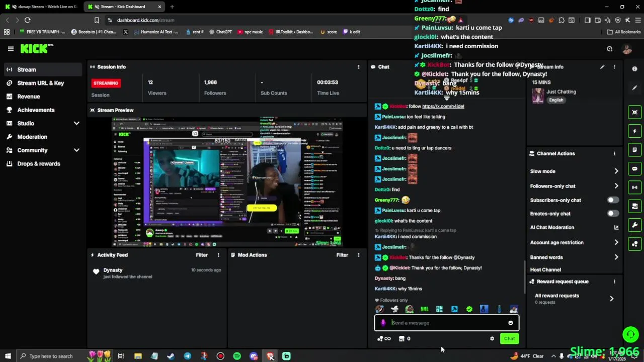The image size is (644, 362).
Task: Open Spotify from the taskbar
Action: click(x=237, y=356)
